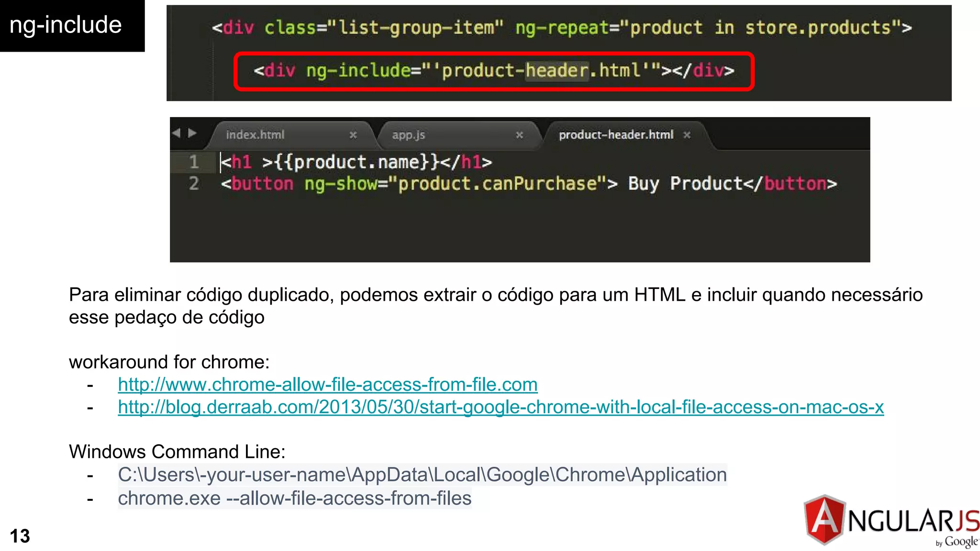Click the 'Para eliminar código duplicado' paragraph
This screenshot has height=551, width=980.
(496, 306)
